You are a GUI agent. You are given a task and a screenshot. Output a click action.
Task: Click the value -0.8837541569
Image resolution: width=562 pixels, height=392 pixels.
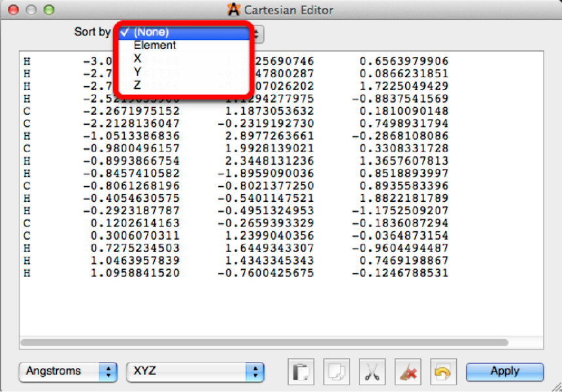tap(401, 99)
